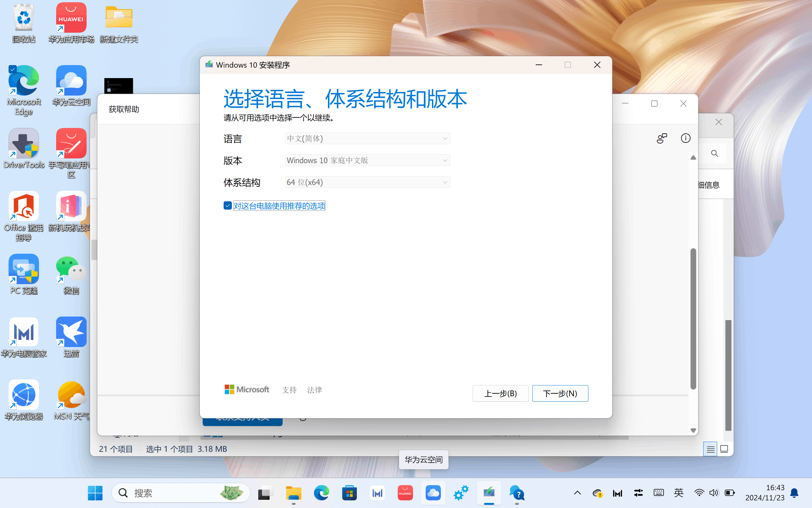The width and height of the screenshot is (812, 508).
Task: Open the clock showing 16:43
Action: point(765,492)
